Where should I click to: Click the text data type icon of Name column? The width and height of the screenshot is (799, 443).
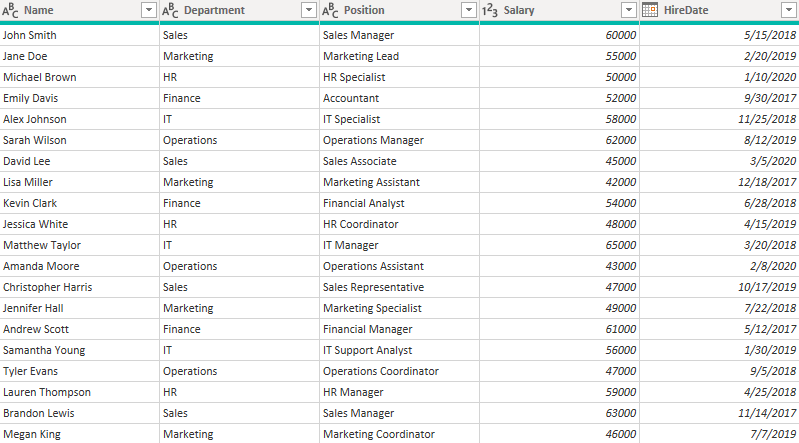point(10,10)
